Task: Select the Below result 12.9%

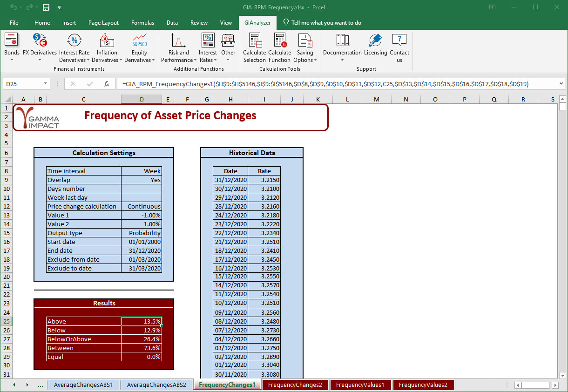Action: 142,330
